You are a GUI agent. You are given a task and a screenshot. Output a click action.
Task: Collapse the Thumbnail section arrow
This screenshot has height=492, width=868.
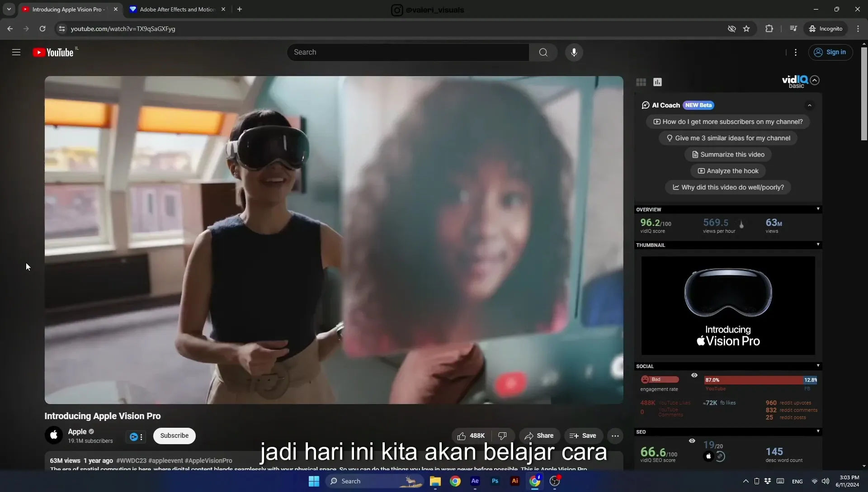tap(818, 245)
